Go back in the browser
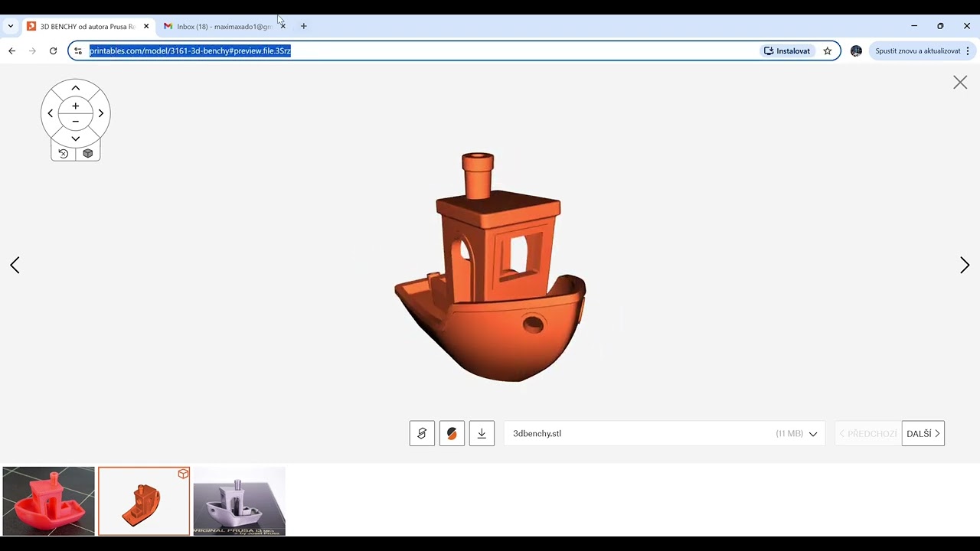Image resolution: width=980 pixels, height=551 pixels. [11, 51]
